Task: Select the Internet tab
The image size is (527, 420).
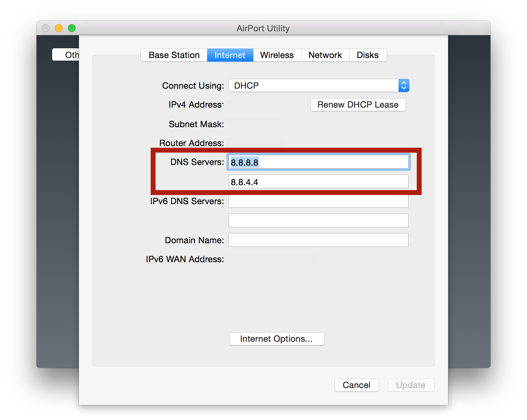Action: point(230,55)
